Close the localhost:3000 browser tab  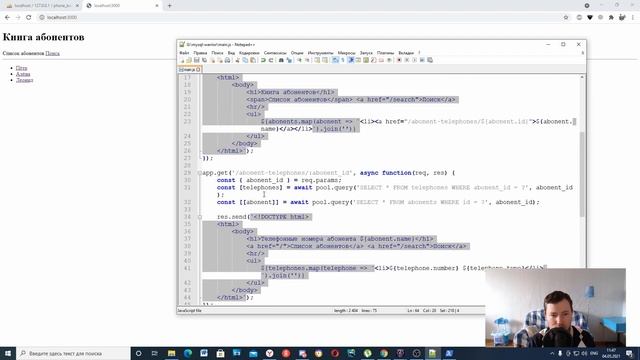tap(157, 6)
